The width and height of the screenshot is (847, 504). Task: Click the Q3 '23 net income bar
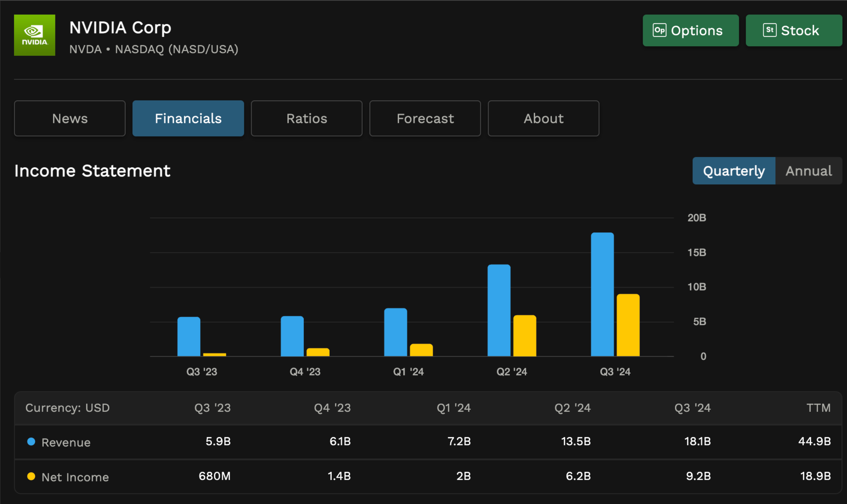pyautogui.click(x=215, y=355)
